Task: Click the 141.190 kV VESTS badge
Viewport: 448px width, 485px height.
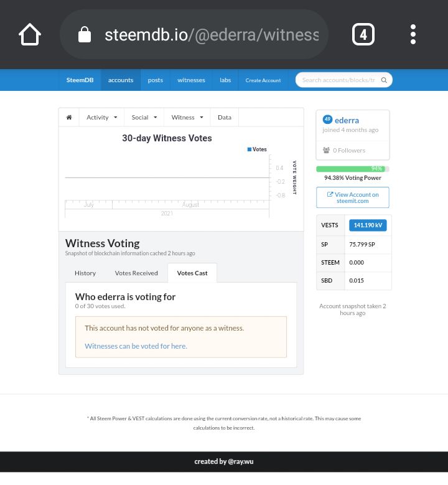Action: pyautogui.click(x=368, y=225)
